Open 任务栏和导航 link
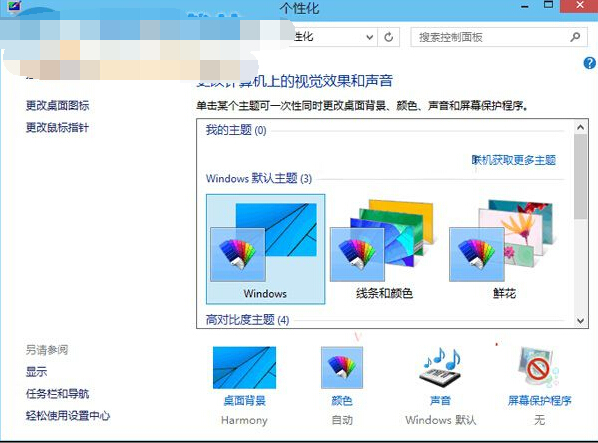 click(58, 393)
